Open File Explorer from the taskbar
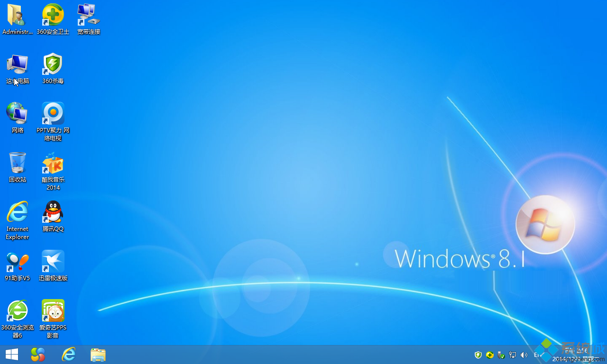This screenshot has height=364, width=607. (98, 355)
